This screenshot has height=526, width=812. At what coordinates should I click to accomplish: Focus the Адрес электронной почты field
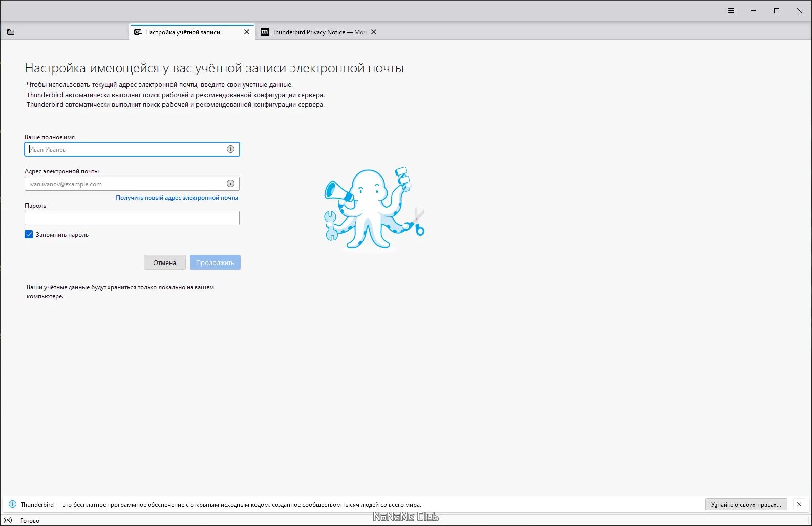tap(132, 184)
